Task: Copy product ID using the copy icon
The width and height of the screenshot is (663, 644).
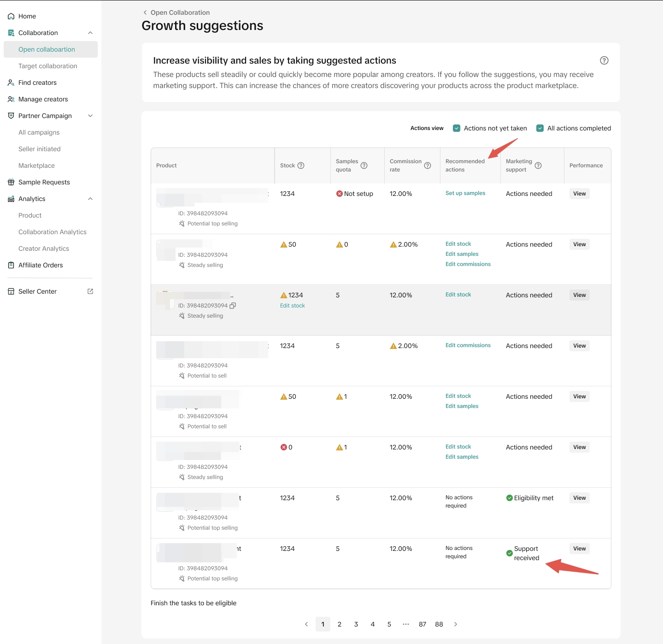Action: click(233, 306)
